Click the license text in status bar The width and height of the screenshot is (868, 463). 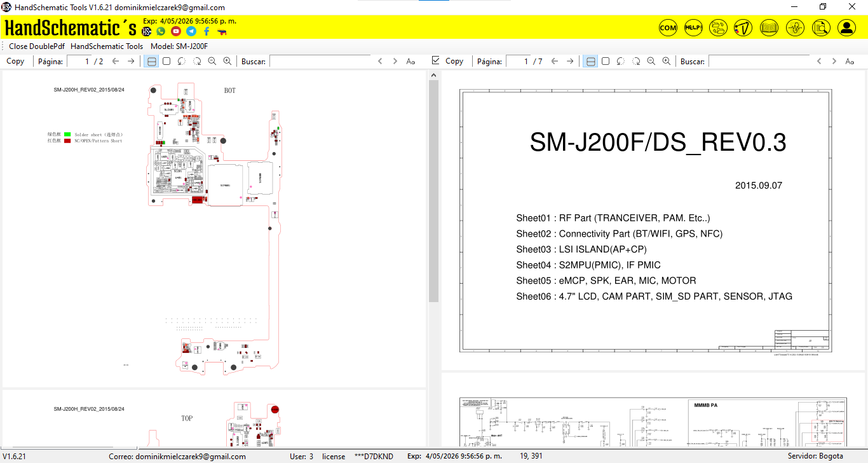[x=334, y=456]
